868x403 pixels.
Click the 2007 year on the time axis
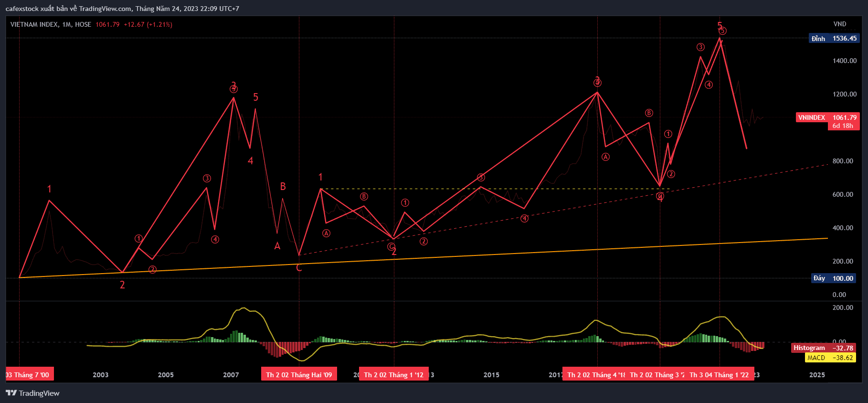(231, 375)
